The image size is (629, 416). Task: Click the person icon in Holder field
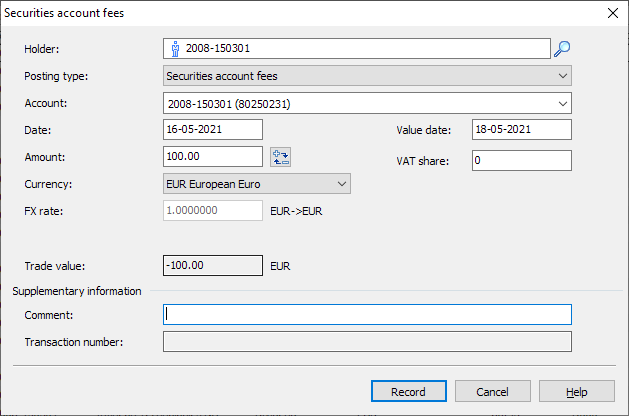coord(175,48)
